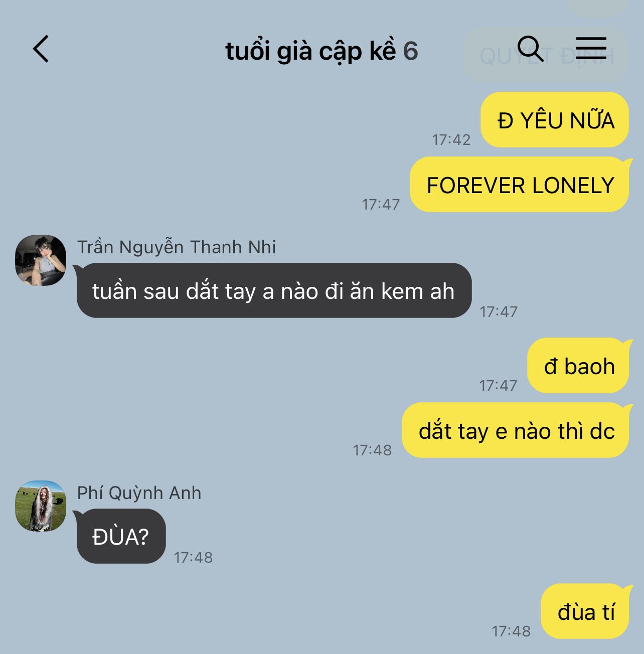Select the 'đ baoh' yellow bubble
644x654 pixels.
coord(579,366)
